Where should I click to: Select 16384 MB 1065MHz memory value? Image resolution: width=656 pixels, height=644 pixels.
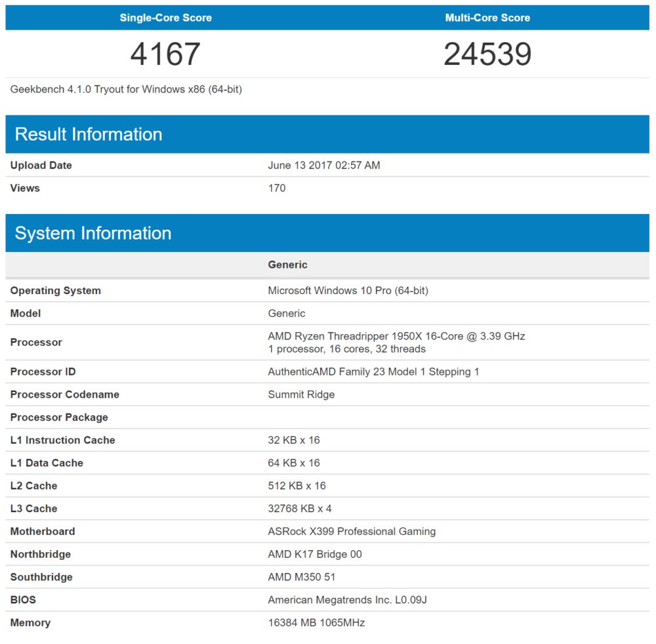[316, 622]
